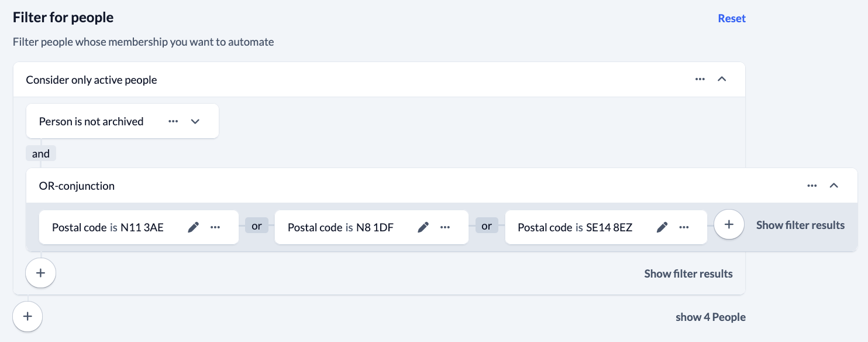Add another condition to the OR-conjunction row

729,225
